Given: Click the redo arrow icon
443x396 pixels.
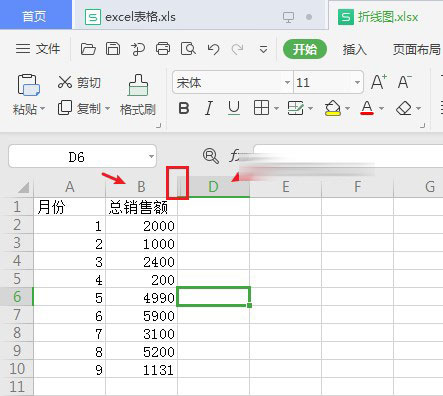Looking at the screenshot, I should click(x=237, y=49).
